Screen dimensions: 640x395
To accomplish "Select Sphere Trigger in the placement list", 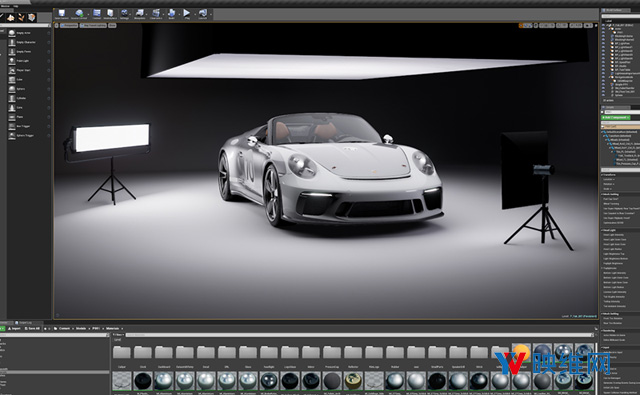I will coord(29,135).
